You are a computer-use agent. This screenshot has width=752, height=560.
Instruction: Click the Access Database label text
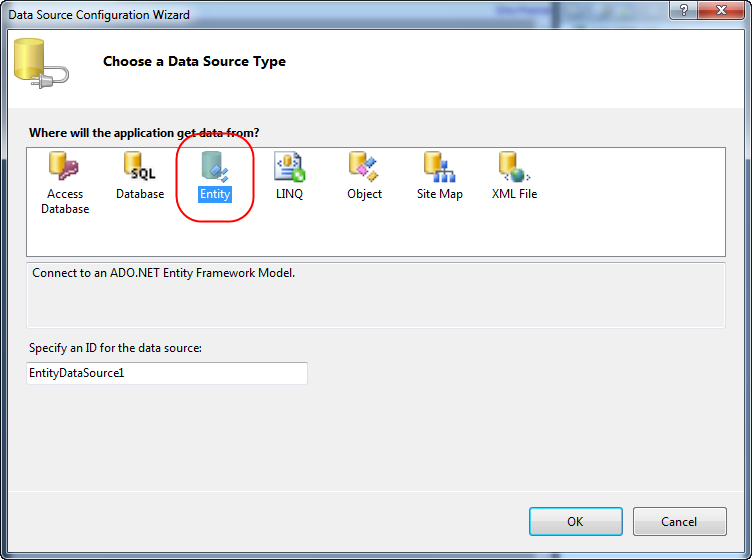click(x=65, y=201)
